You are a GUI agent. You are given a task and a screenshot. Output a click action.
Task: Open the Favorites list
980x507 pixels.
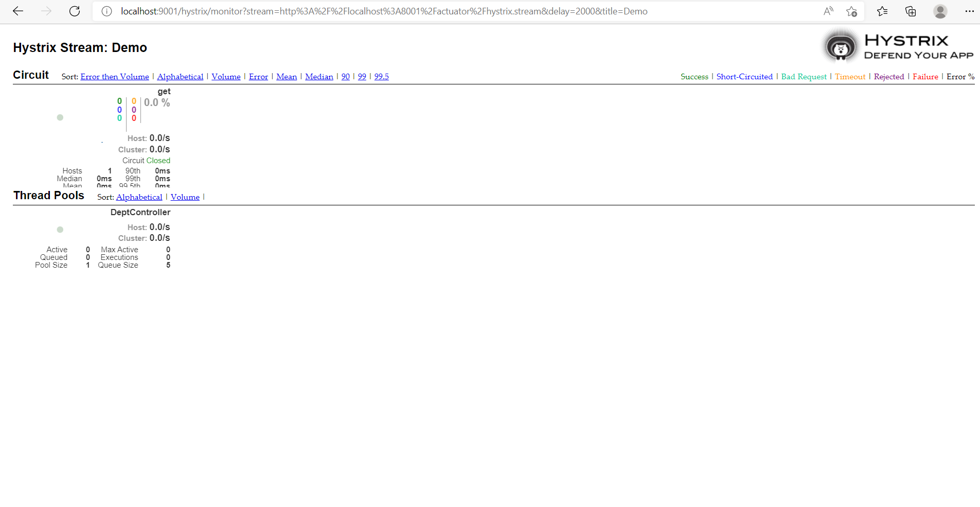[x=882, y=11]
